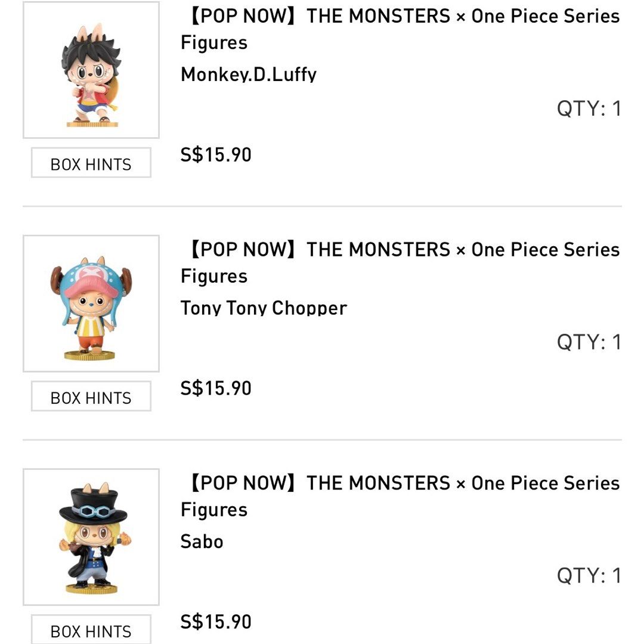Select the S$15.90 price under Luffy
This screenshot has height=644, width=644.
pyautogui.click(x=216, y=154)
